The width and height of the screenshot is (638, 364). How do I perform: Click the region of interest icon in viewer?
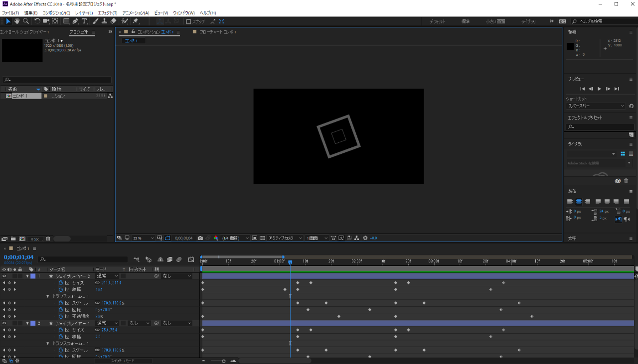click(254, 238)
